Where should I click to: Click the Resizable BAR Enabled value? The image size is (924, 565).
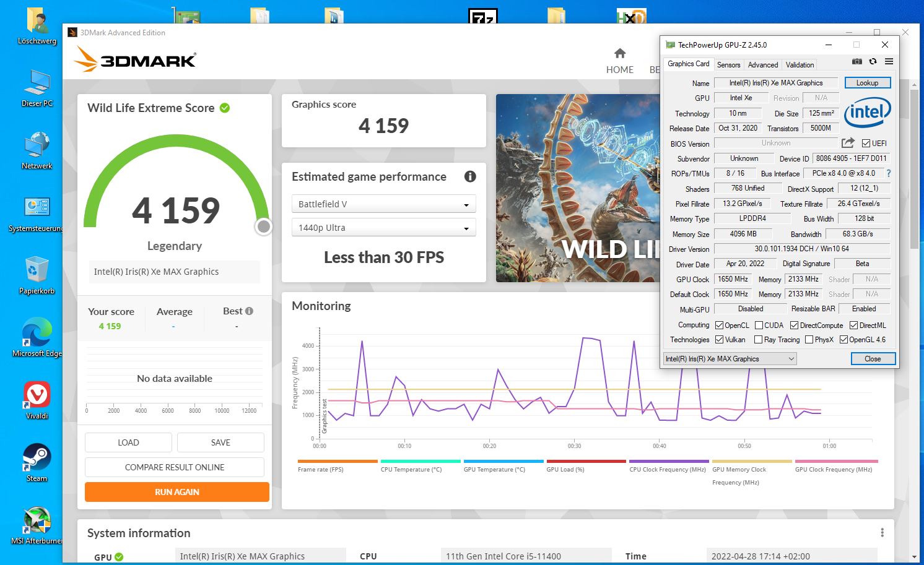coord(864,309)
